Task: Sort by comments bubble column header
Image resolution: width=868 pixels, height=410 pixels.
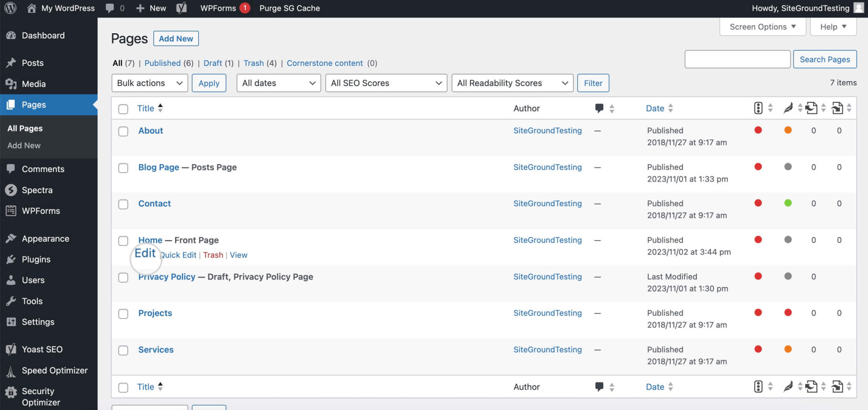Action: click(599, 108)
